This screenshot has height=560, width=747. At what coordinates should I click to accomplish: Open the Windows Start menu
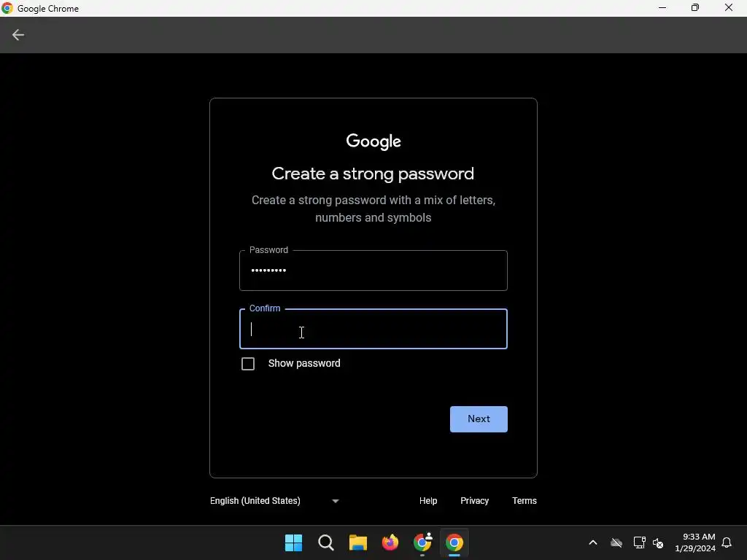[293, 542]
